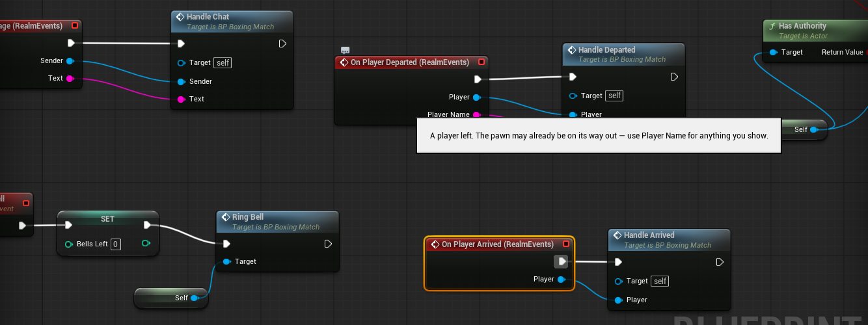
Task: Click the comment bubble above On Player Departed
Action: click(346, 50)
